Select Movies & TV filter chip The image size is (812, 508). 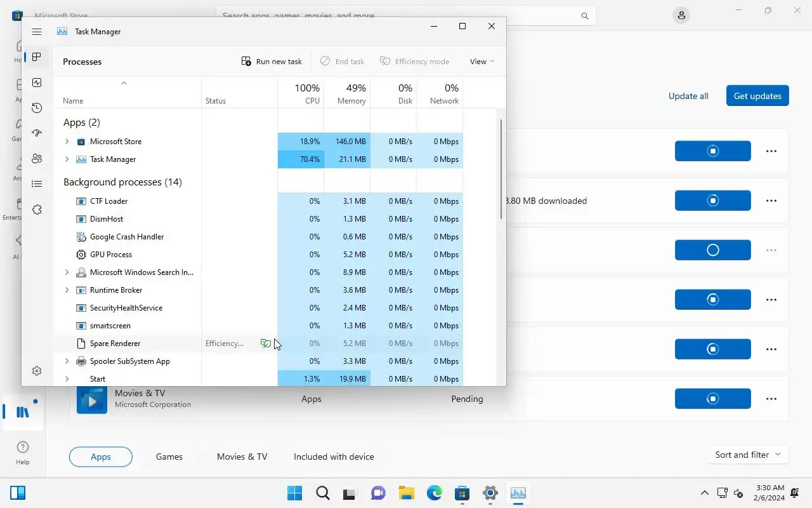point(242,457)
